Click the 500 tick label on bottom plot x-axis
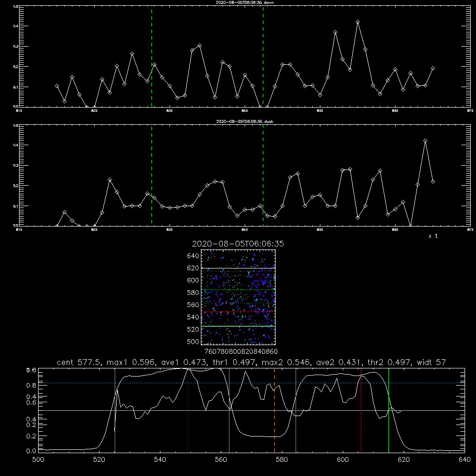This screenshot has height=476, width=476. (38, 460)
